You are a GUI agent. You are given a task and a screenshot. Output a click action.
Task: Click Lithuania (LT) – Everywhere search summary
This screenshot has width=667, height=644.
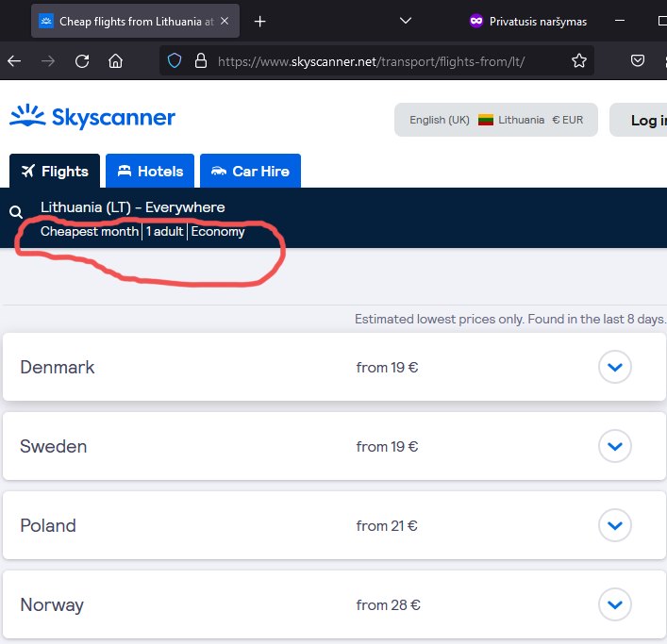tap(133, 207)
